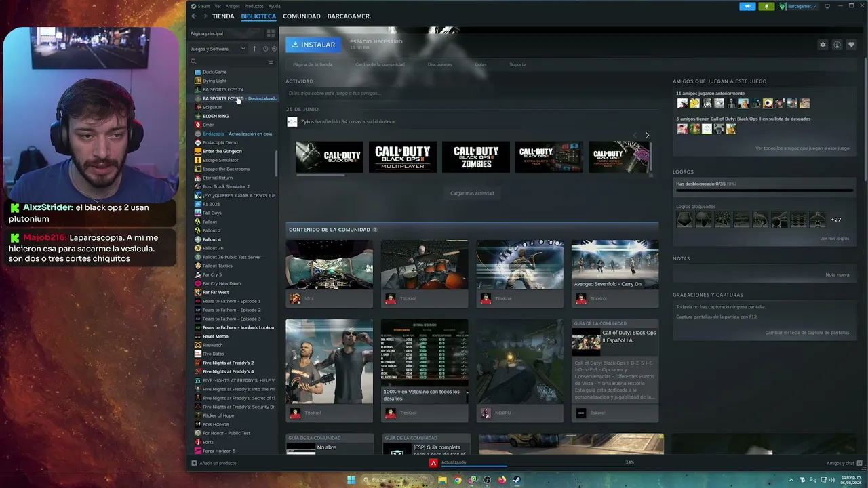Click Cambiar mi tecla de captura link

(807, 333)
